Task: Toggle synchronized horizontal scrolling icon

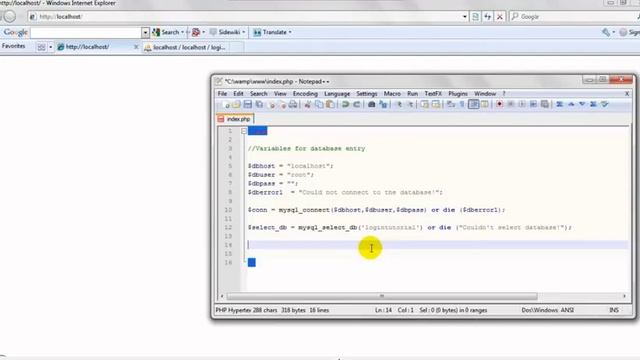Action: (x=436, y=104)
